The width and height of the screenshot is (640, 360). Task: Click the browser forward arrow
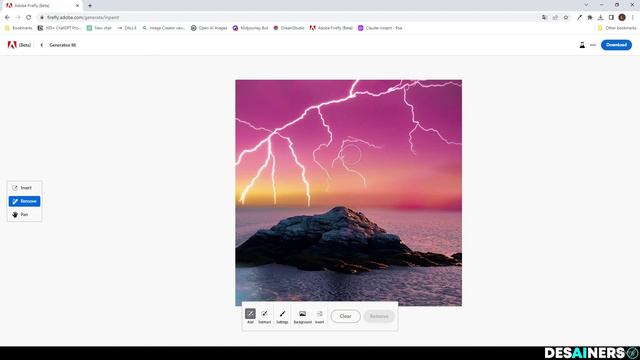pyautogui.click(x=18, y=18)
